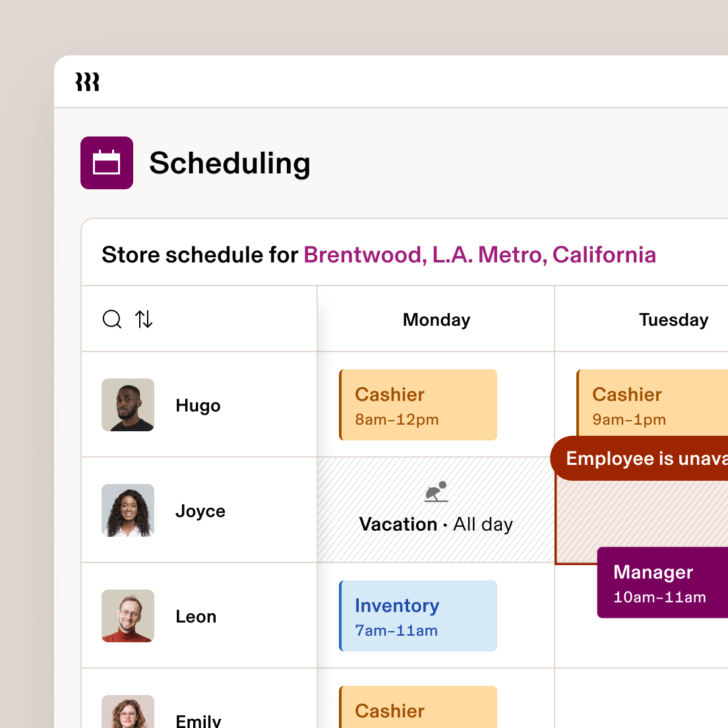Open the search icon in the schedule table
The width and height of the screenshot is (728, 728).
pyautogui.click(x=112, y=319)
